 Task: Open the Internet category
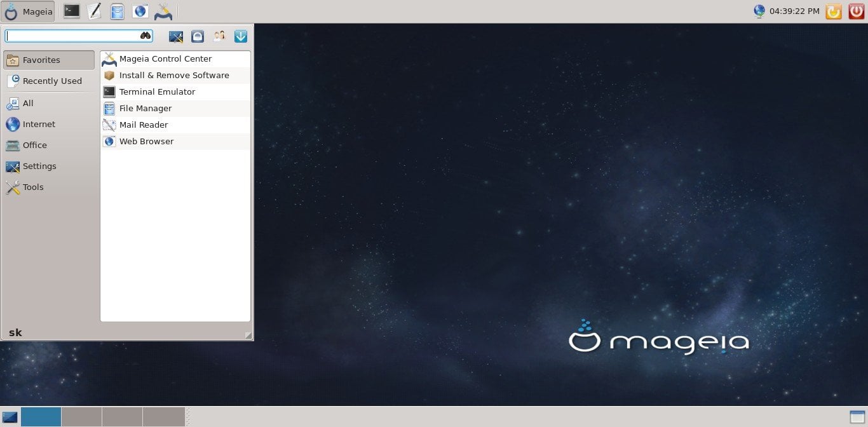pos(49,125)
